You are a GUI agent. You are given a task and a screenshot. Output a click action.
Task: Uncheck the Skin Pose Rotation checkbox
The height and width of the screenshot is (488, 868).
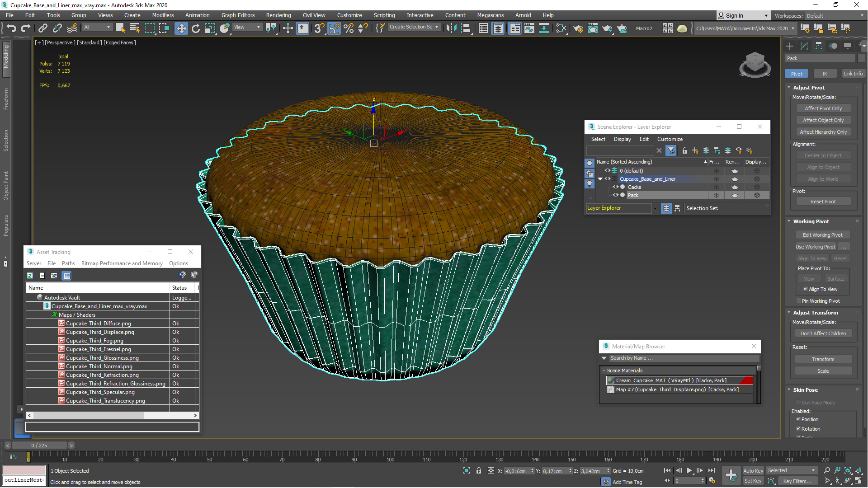click(798, 429)
